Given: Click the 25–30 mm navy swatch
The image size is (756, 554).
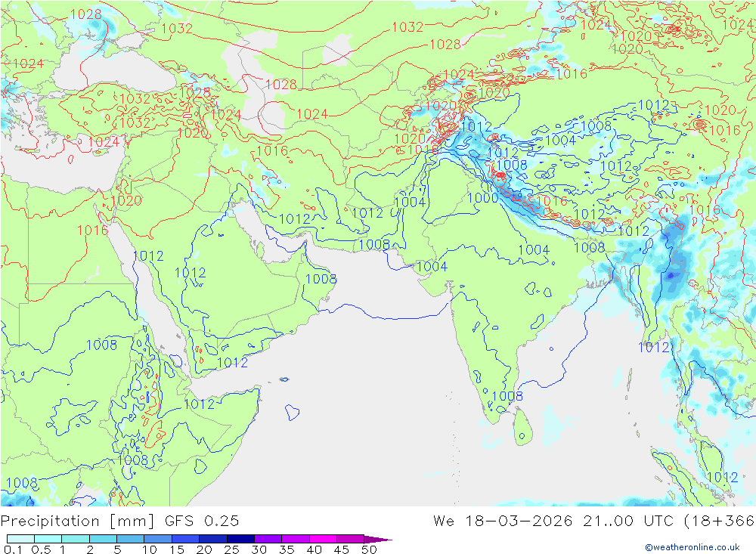Looking at the screenshot, I should [x=240, y=539].
